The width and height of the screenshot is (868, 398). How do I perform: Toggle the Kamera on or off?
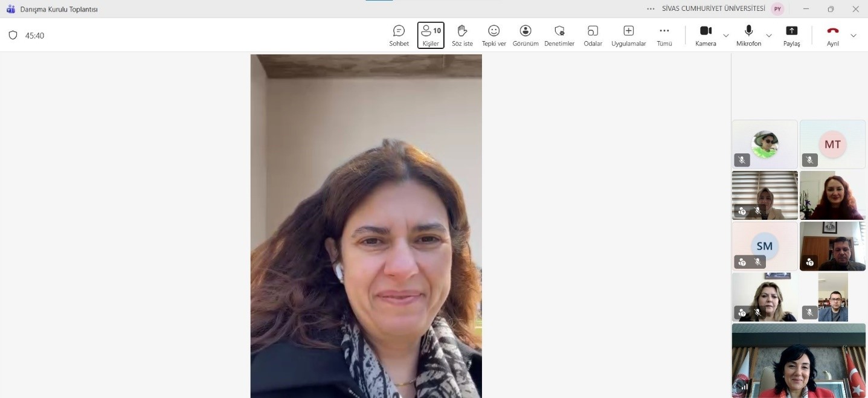706,35
